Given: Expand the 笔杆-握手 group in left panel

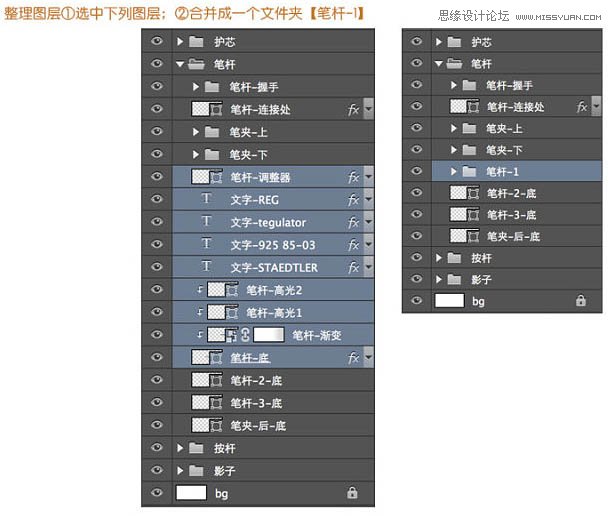Looking at the screenshot, I should point(196,87).
